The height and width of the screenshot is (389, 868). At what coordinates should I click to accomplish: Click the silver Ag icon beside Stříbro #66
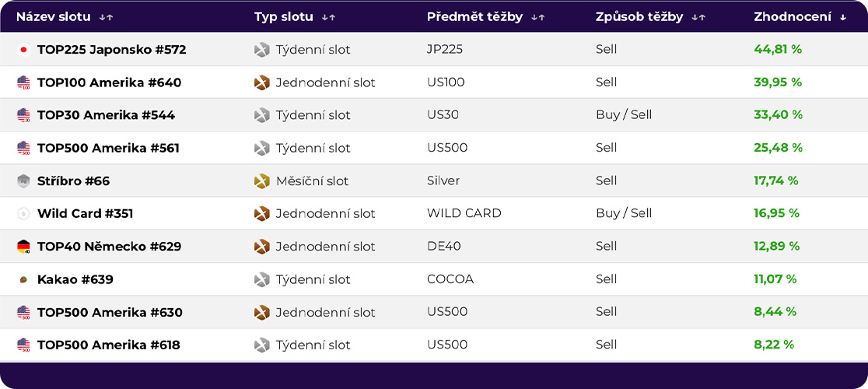[23, 181]
